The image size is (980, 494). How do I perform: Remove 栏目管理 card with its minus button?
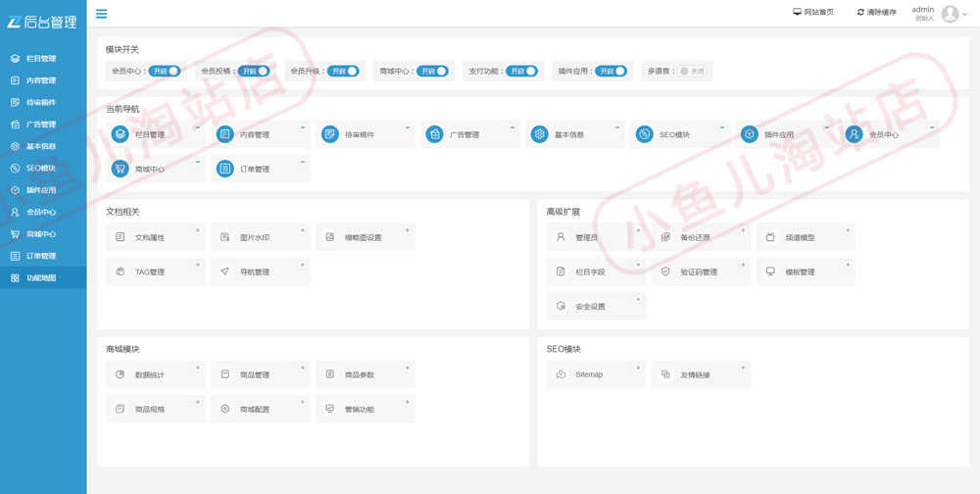(198, 127)
